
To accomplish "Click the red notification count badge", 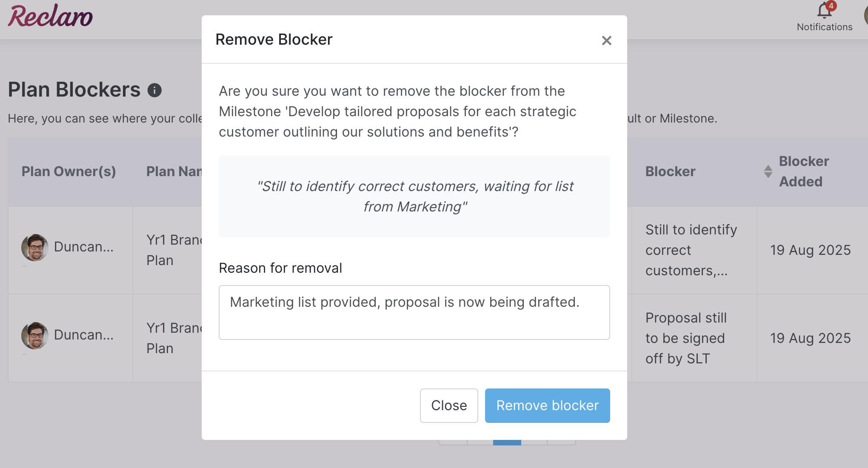I will point(831,6).
